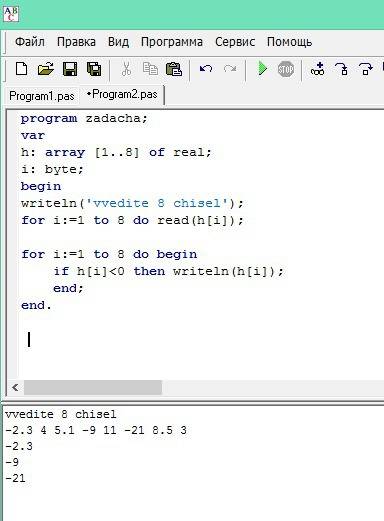Open a file with the folder icon

click(46, 69)
